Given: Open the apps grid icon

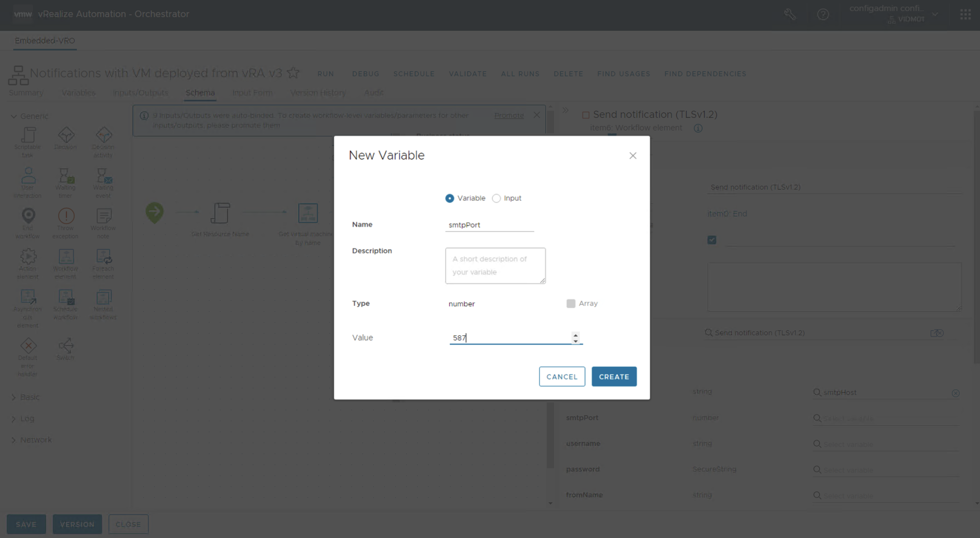Looking at the screenshot, I should pyautogui.click(x=965, y=15).
